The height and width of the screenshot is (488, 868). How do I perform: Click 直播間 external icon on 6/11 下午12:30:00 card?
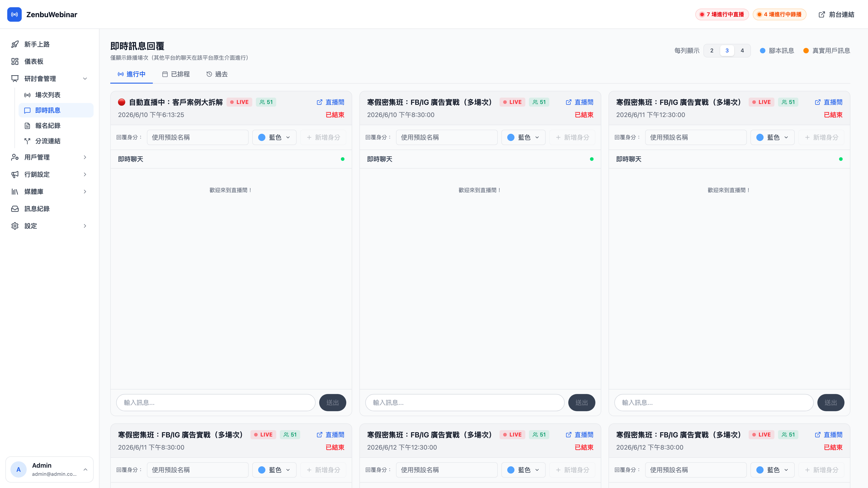(818, 102)
